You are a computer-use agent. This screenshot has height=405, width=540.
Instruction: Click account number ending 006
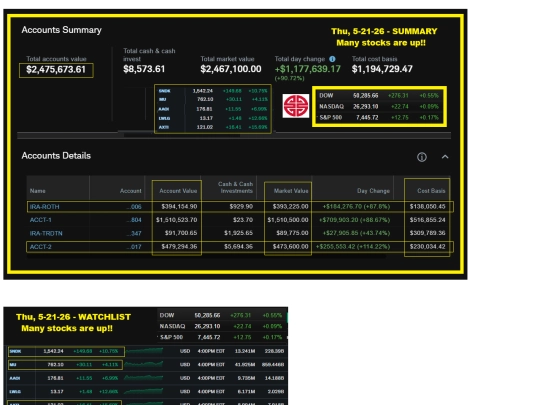(x=134, y=207)
